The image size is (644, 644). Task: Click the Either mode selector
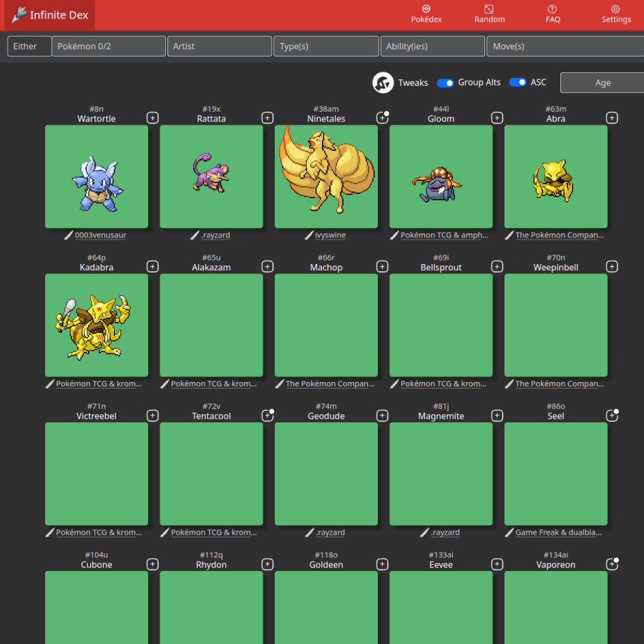[29, 46]
